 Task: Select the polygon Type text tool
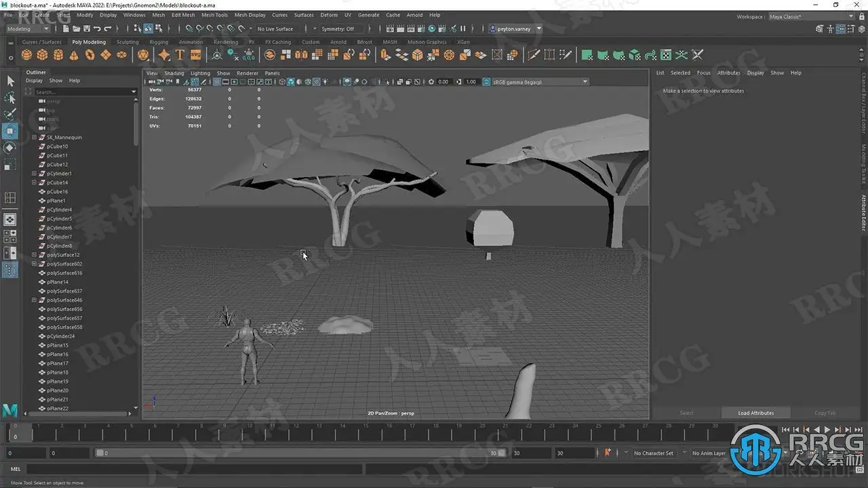coord(180,55)
